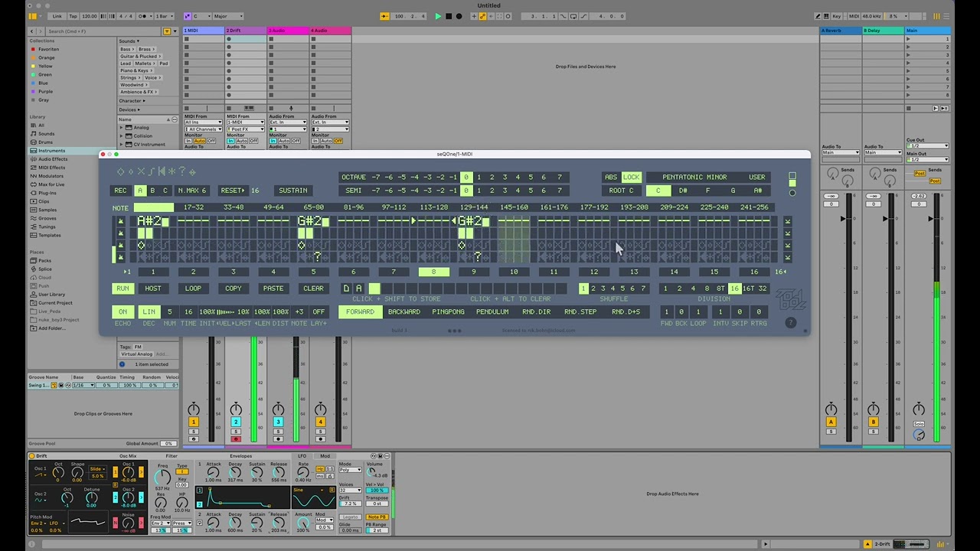The height and width of the screenshot is (551, 980).
Task: Click the Scale Mode icon beside key C
Action: 188,16
